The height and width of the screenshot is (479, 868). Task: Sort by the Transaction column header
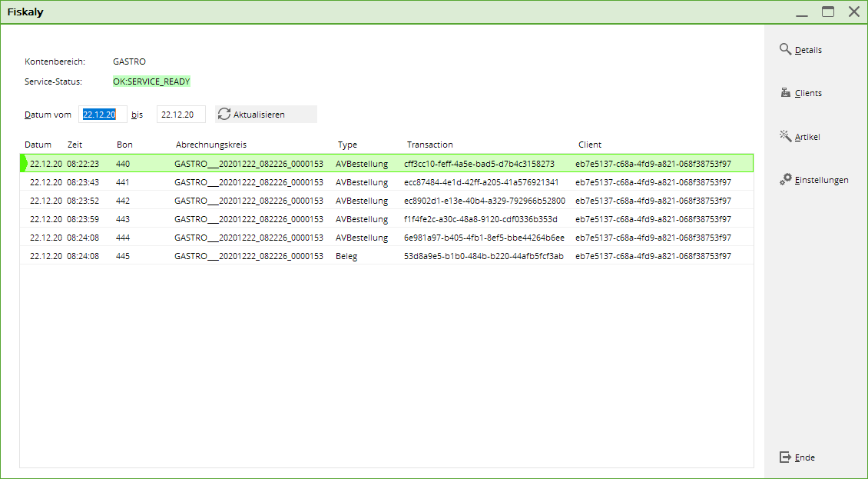coord(429,145)
